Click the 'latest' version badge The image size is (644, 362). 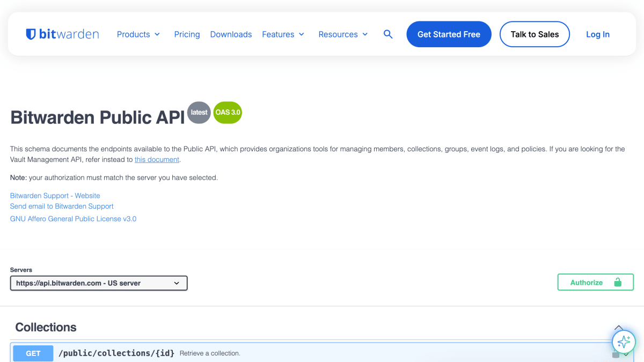(199, 113)
